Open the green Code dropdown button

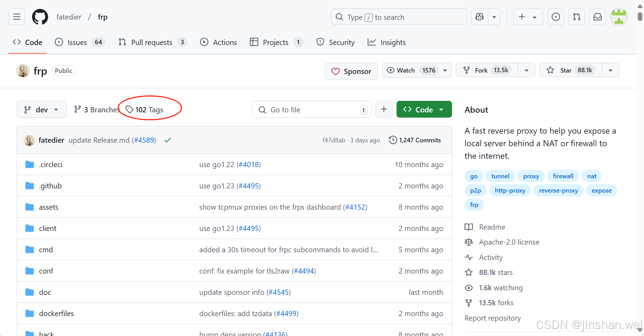pos(424,109)
